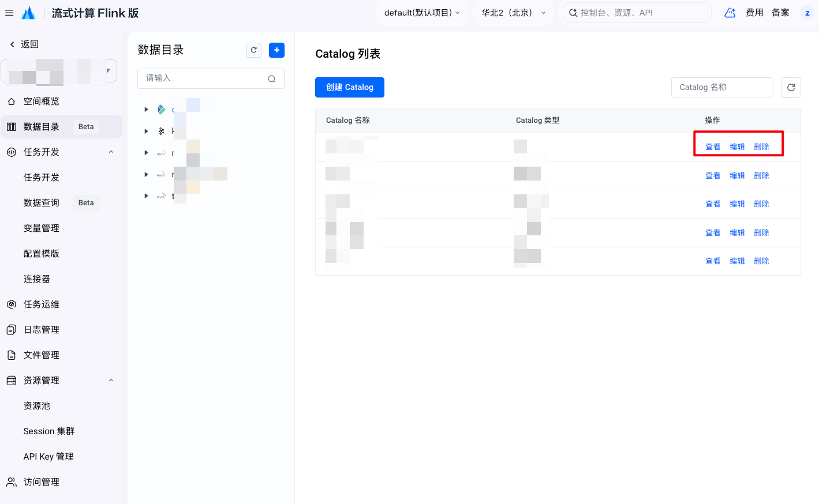This screenshot has width=819, height=504.
Task: Open the hamburger navigation menu
Action: tap(9, 13)
